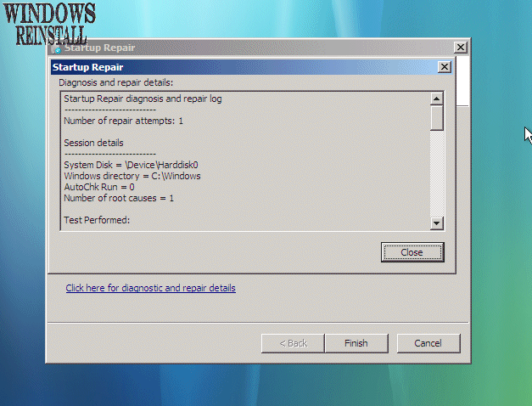Cancel the Startup Repair wizard

click(x=428, y=343)
